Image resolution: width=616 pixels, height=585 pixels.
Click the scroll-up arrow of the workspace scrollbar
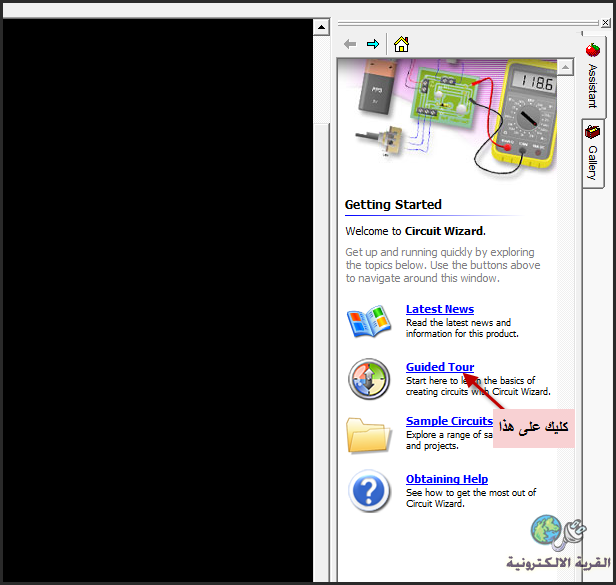[321, 27]
